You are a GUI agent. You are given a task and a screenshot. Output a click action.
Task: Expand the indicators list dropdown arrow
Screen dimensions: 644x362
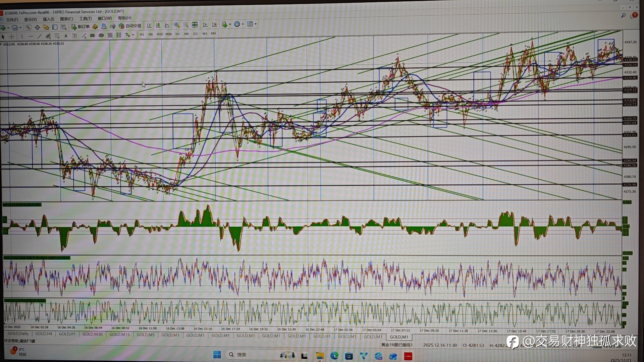(230, 24)
